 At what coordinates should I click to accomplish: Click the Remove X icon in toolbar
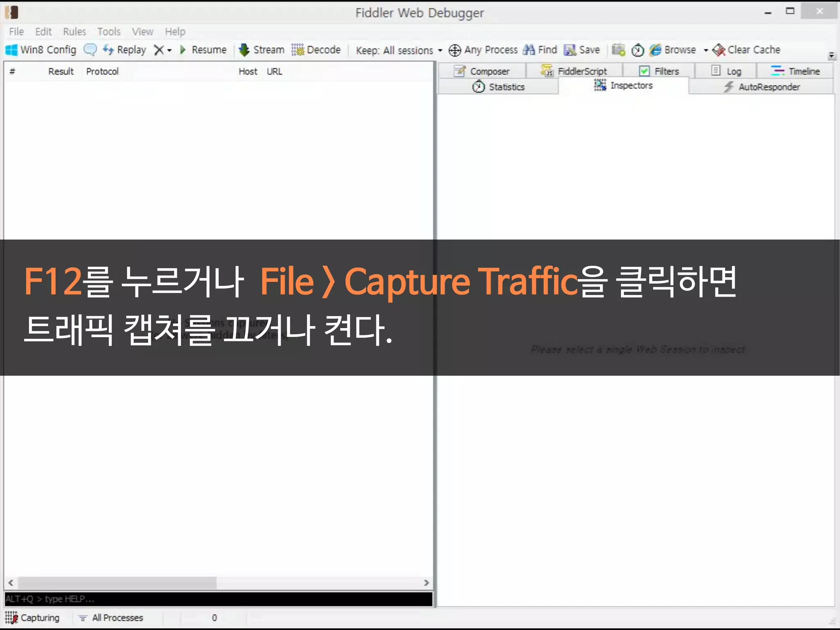point(159,50)
